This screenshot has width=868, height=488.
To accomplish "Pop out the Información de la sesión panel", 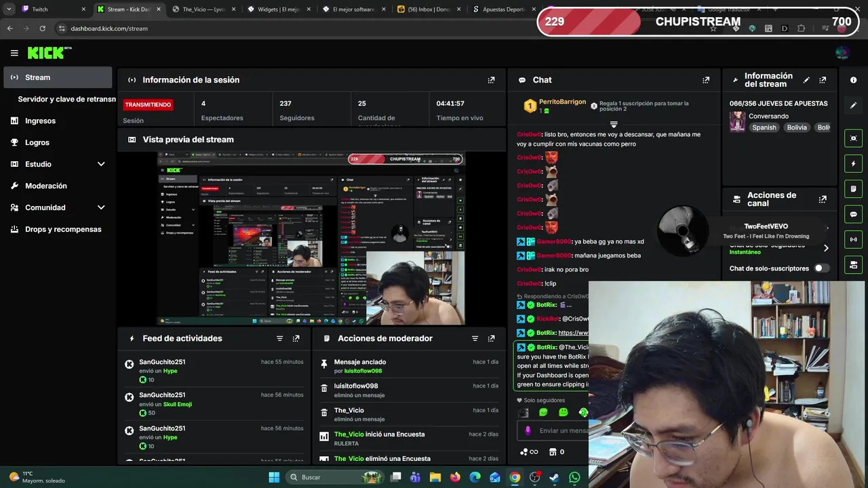I will [x=491, y=80].
